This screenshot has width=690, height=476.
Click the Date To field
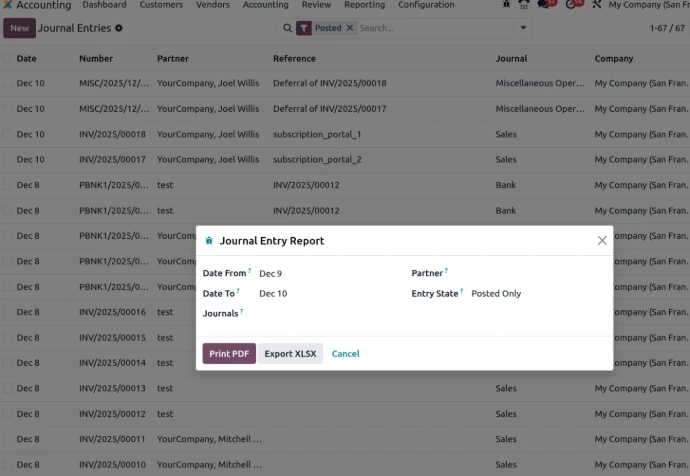320,294
